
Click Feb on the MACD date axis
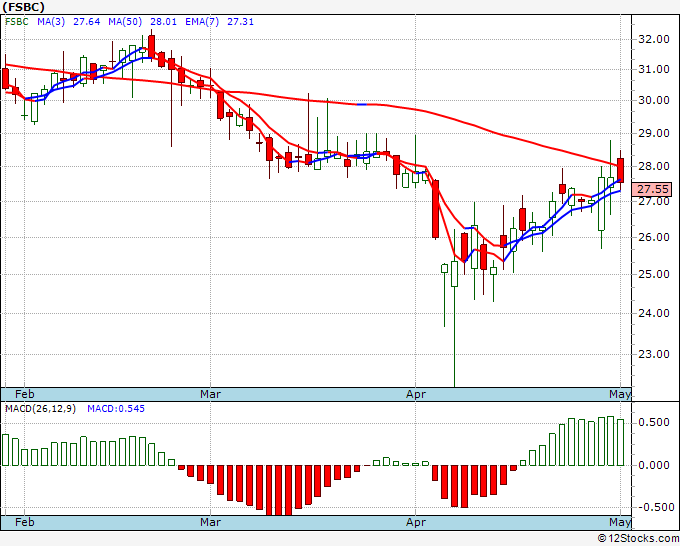[x=25, y=522]
